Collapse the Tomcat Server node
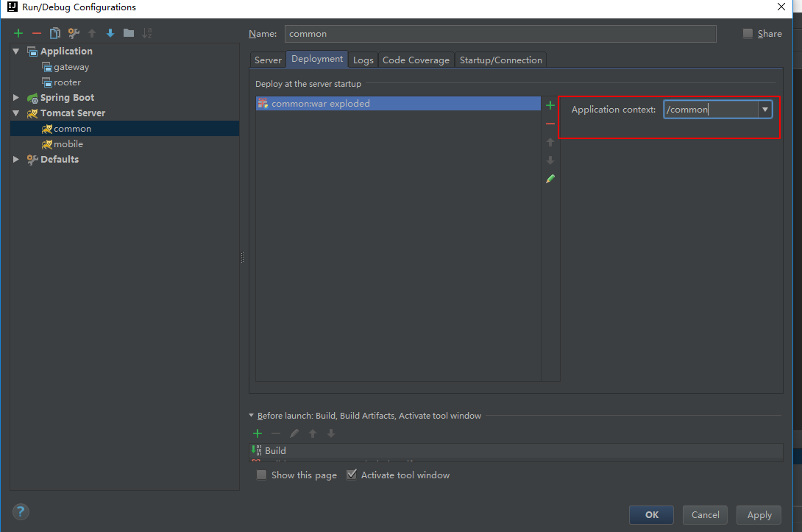802x532 pixels. tap(16, 113)
